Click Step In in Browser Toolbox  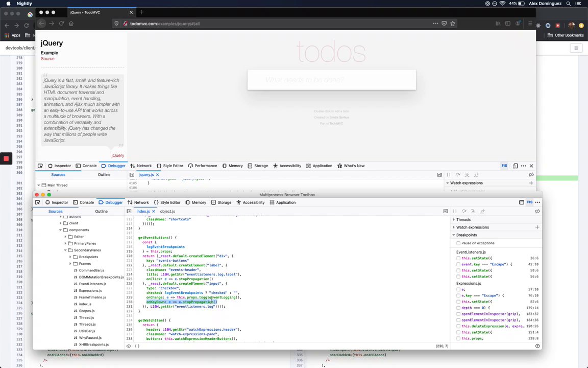473,212
